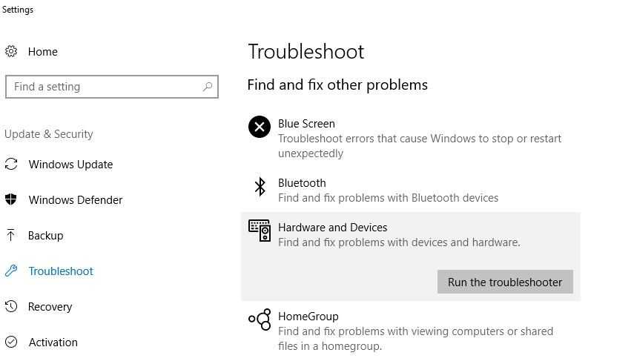
Task: Type in the Find a setting box
Action: [104, 87]
